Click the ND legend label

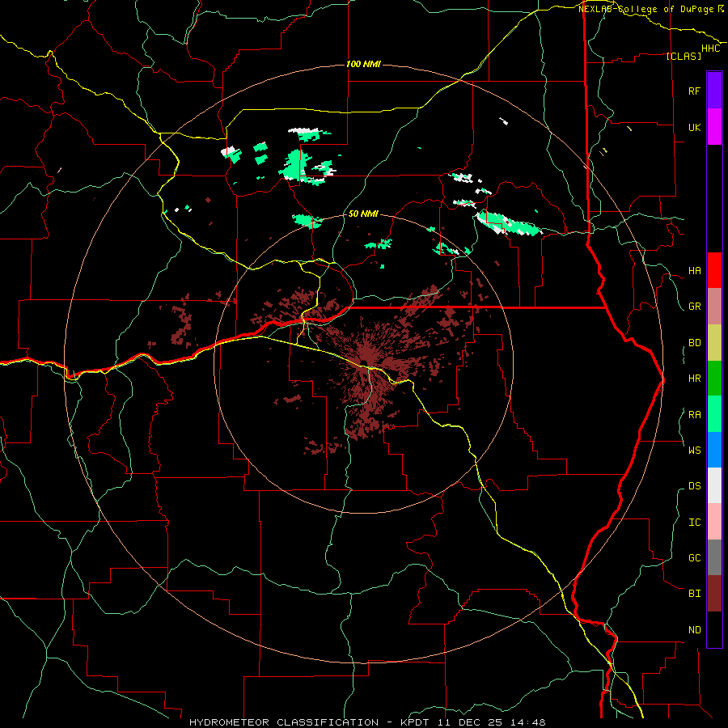694,630
